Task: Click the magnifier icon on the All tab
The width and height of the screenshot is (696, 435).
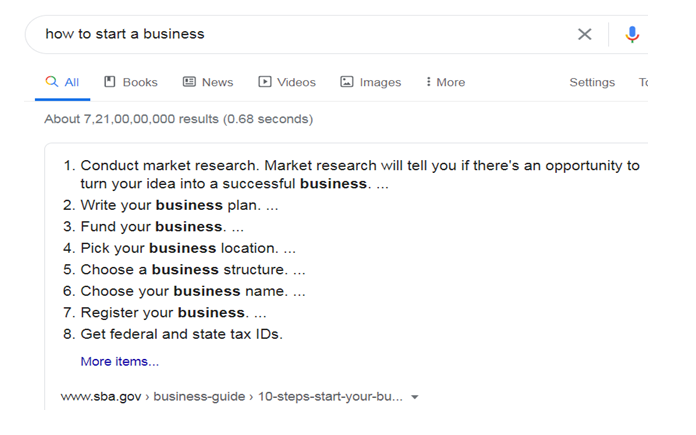Action: [x=51, y=82]
